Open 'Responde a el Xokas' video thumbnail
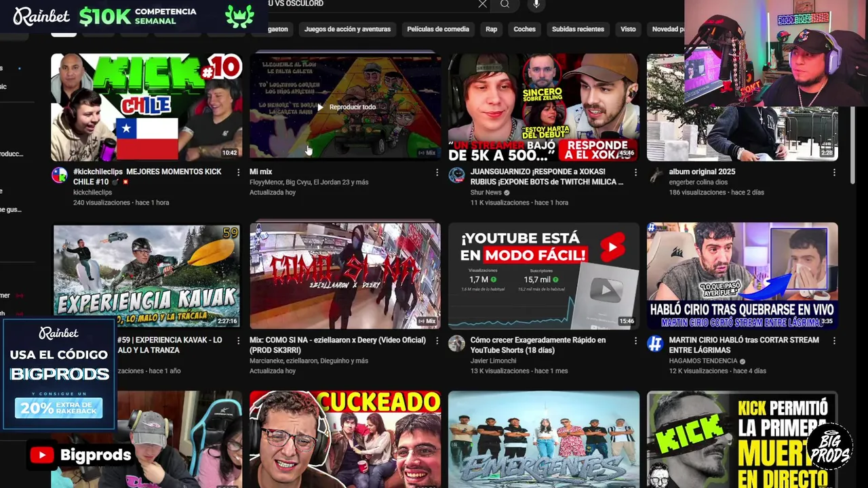Viewport: 868px width, 488px height. 544,107
